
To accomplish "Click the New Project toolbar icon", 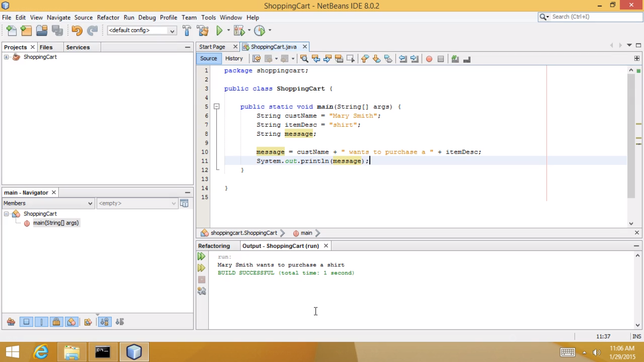I will (x=26, y=31).
